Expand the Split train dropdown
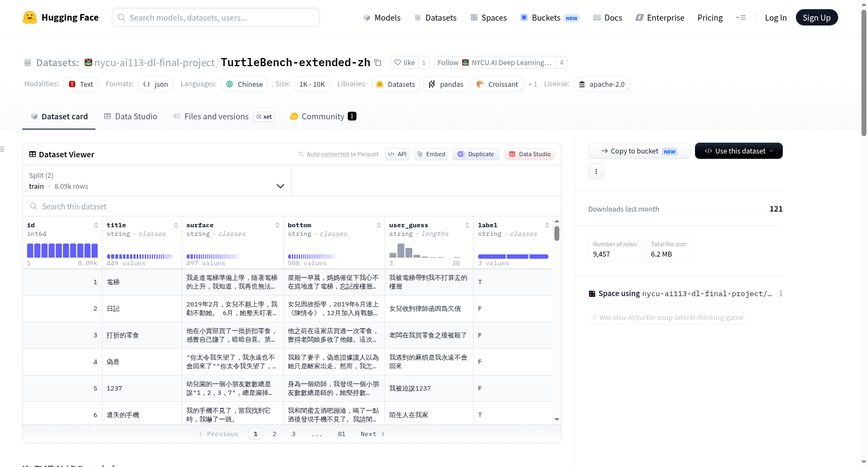 coord(157,181)
